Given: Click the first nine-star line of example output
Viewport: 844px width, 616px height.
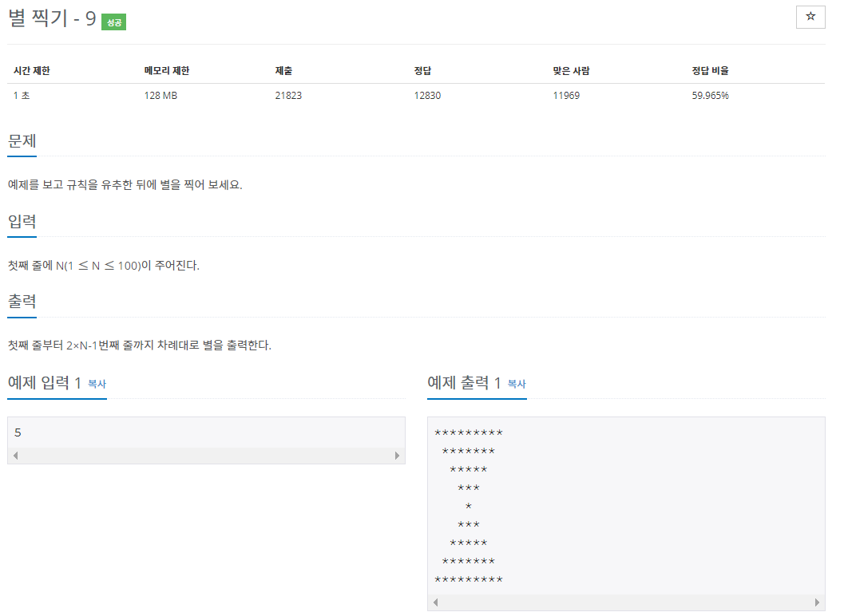Looking at the screenshot, I should (x=468, y=433).
